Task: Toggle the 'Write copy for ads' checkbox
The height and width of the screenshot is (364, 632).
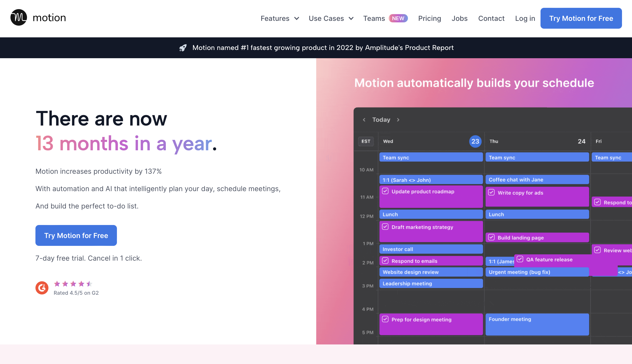Action: click(491, 193)
